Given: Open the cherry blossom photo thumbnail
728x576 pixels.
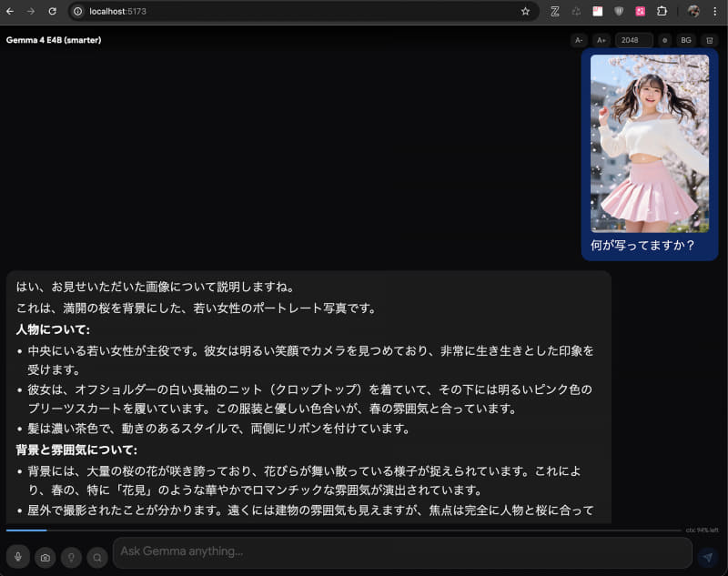Looking at the screenshot, I should point(650,141).
